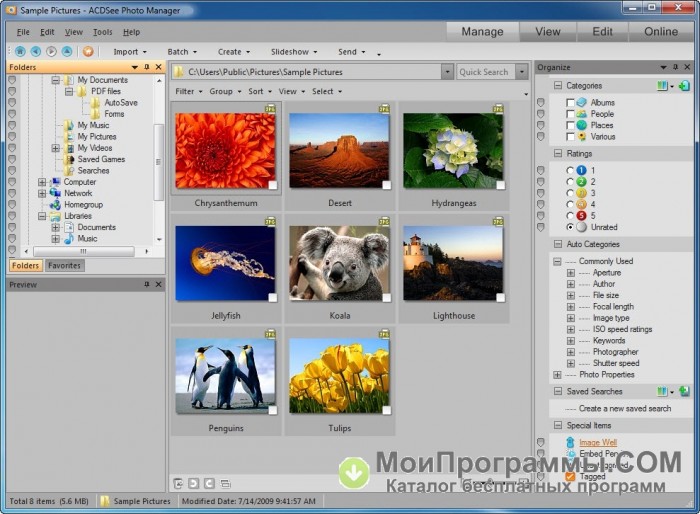Click the Forward arrow navigation icon

(x=51, y=51)
